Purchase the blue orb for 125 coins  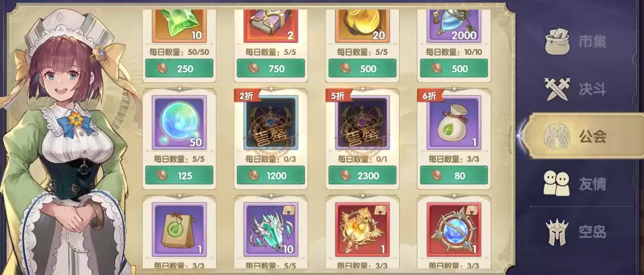tap(179, 175)
